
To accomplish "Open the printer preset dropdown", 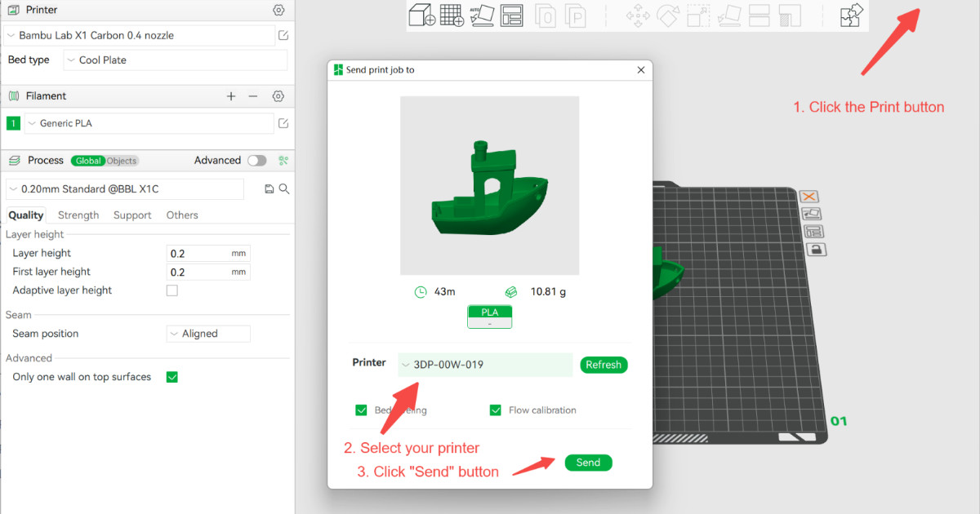I will (139, 35).
